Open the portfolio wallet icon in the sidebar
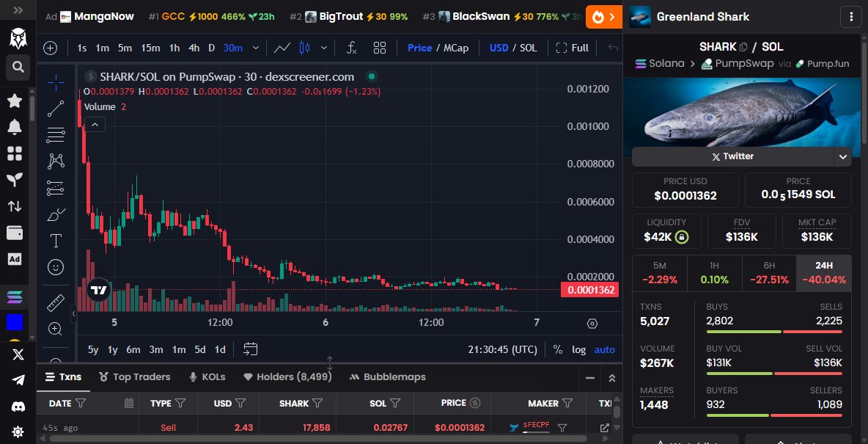The image size is (868, 444). click(x=15, y=233)
